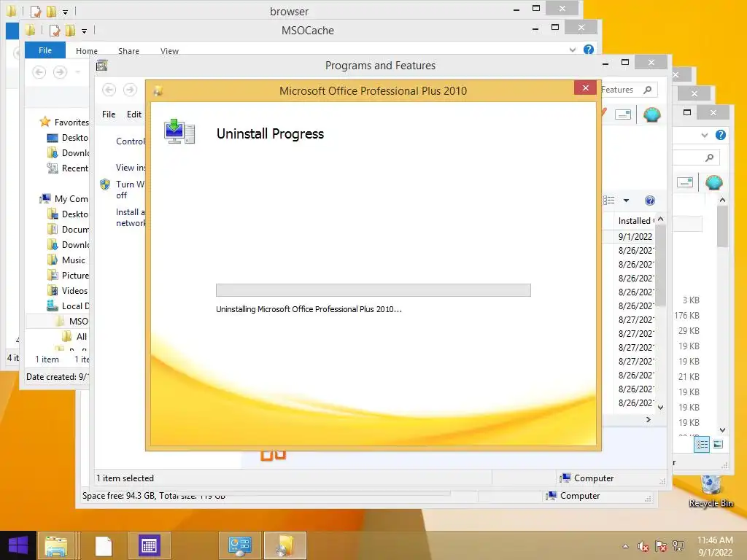Select My Computer in navigation pane

[x=64, y=198]
